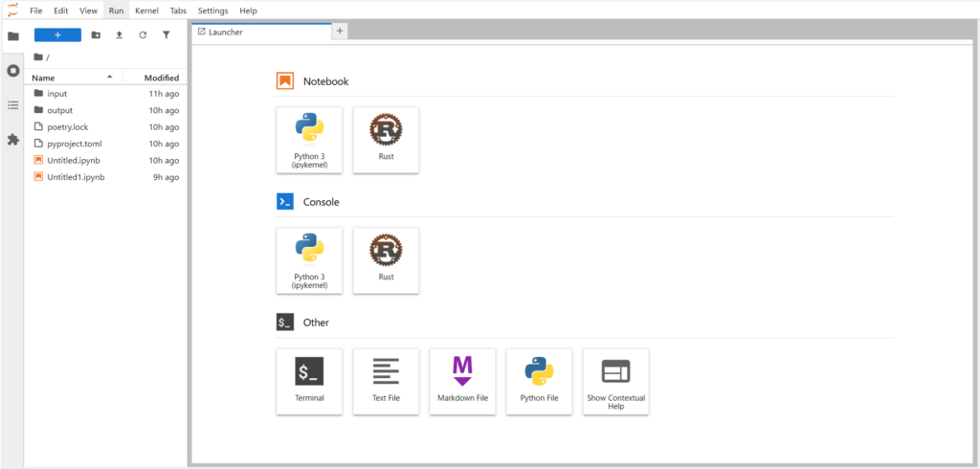This screenshot has height=469, width=980.
Task: Select the poetry.lock file
Action: [x=105, y=127]
